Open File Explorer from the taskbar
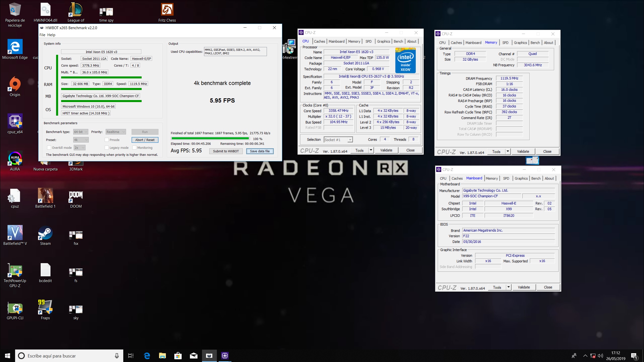 (x=163, y=355)
